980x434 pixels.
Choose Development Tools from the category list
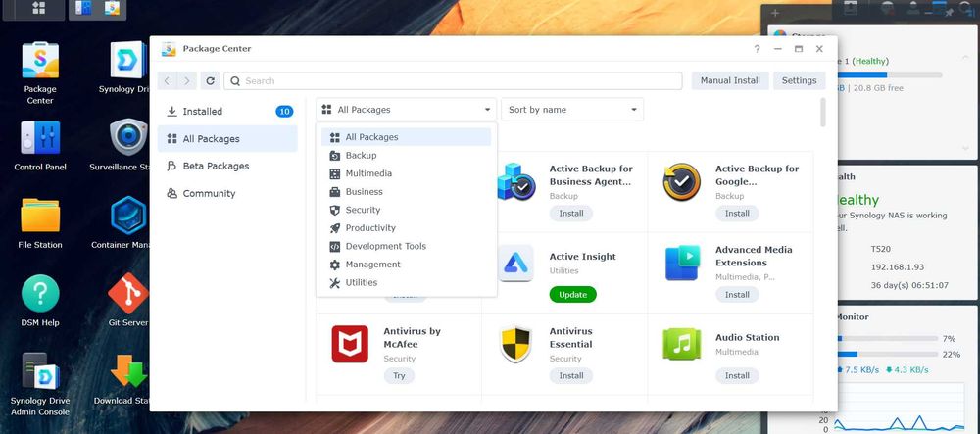[x=407, y=246]
